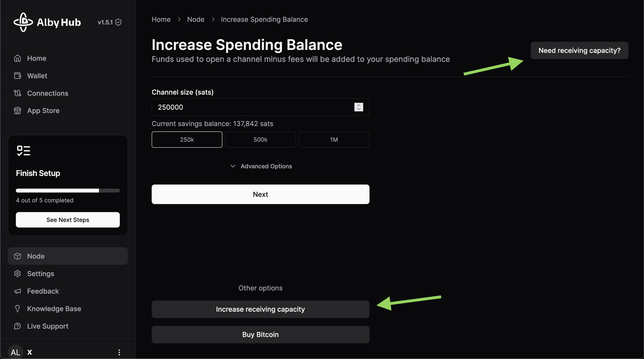Screen dimensions: 644x359
Task: Click the version shield icon
Action: (118, 22)
